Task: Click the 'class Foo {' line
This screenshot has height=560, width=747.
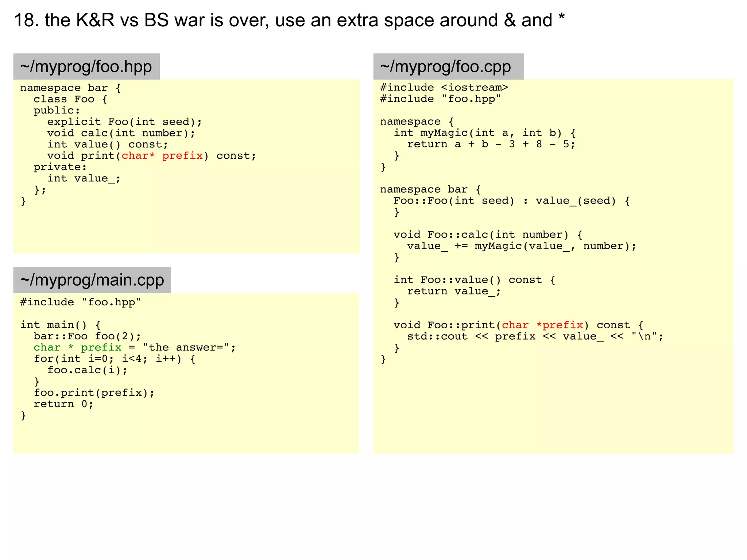Action: click(x=70, y=99)
